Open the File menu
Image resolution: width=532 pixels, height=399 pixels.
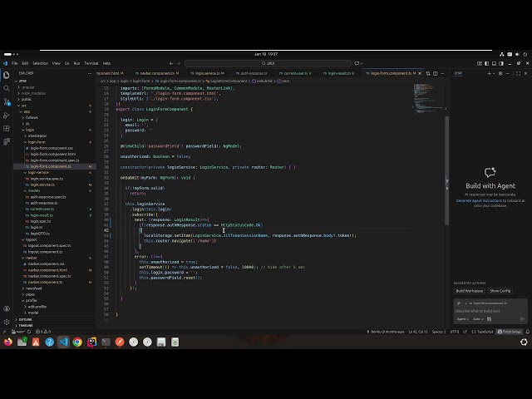pos(15,63)
